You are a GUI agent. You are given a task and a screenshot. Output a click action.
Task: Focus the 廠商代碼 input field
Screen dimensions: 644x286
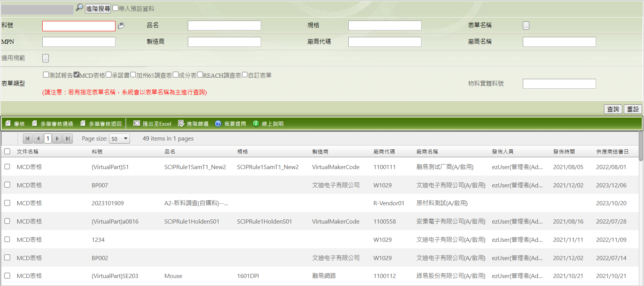(x=385, y=42)
